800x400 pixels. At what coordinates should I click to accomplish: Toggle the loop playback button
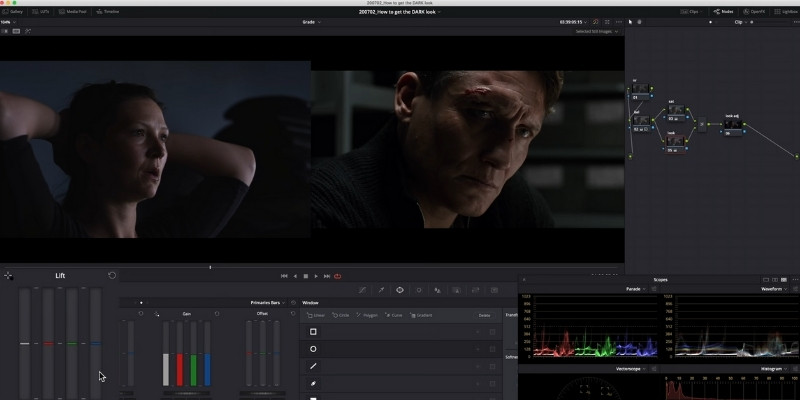(337, 276)
